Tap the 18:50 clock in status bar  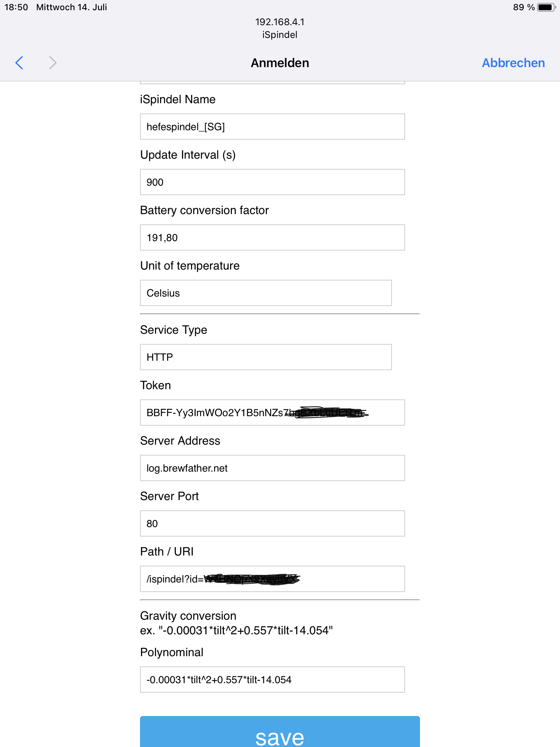[16, 7]
